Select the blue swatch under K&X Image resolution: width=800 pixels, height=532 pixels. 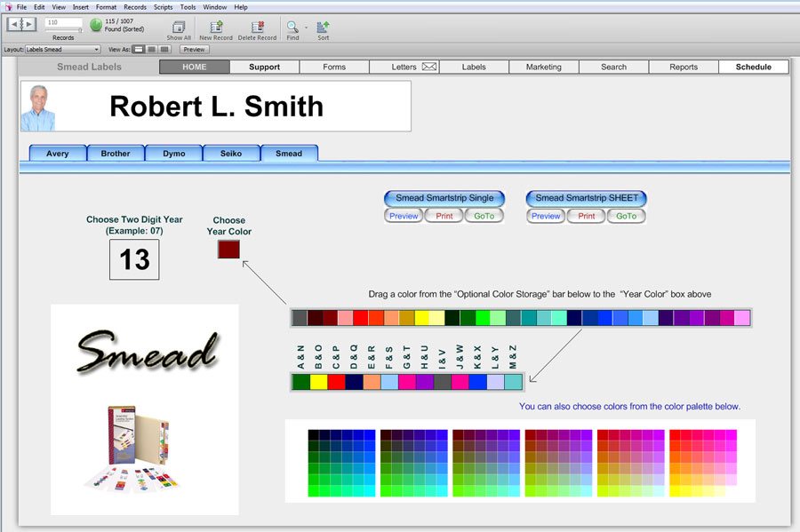[x=477, y=382]
